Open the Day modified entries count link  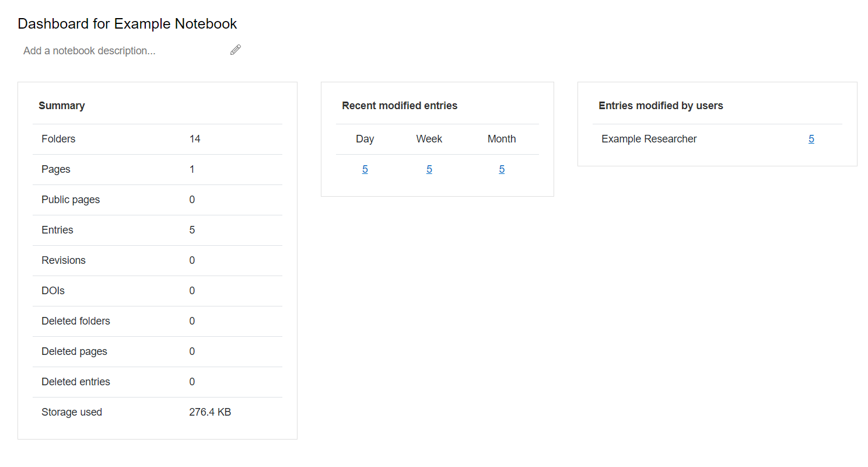point(365,169)
